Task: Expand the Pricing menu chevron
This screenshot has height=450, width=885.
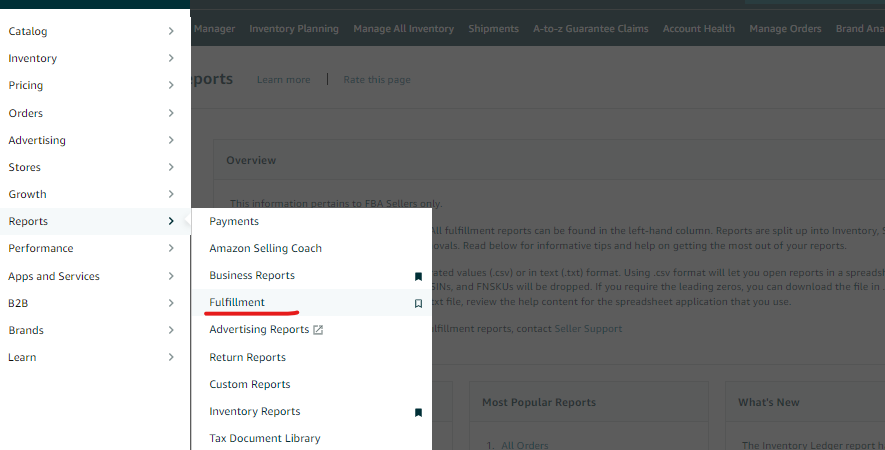Action: [x=171, y=85]
